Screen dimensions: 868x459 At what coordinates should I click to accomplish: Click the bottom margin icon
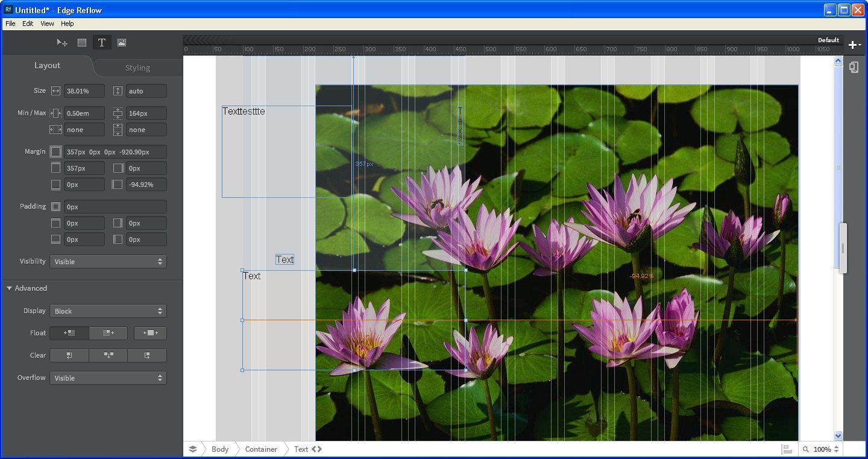[x=56, y=185]
